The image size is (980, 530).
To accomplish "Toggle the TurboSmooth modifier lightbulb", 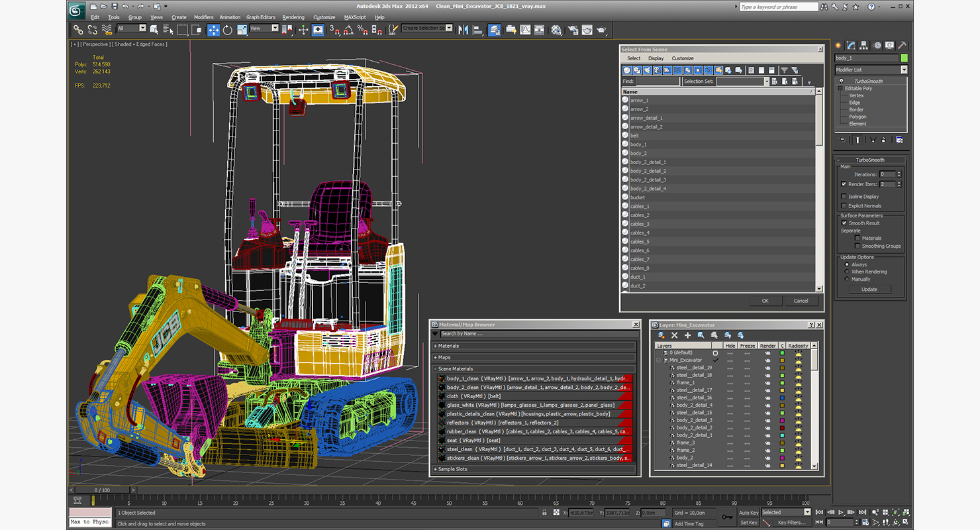I will [x=841, y=81].
